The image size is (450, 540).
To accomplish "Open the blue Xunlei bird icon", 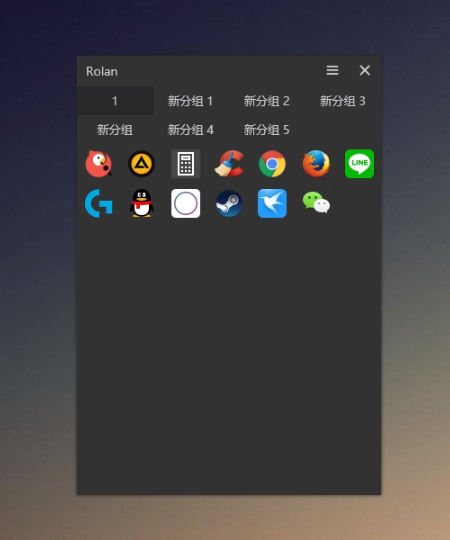I will (272, 203).
